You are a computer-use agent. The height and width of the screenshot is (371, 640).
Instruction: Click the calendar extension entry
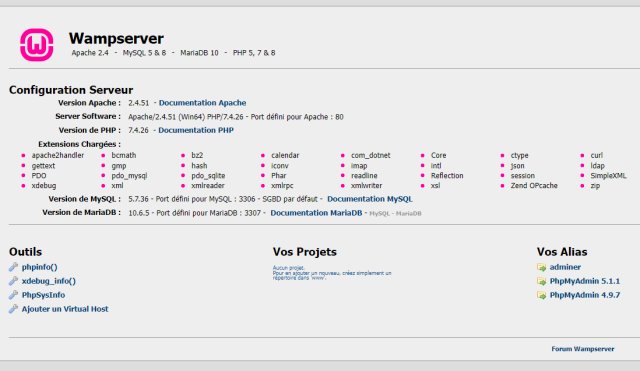pyautogui.click(x=285, y=156)
